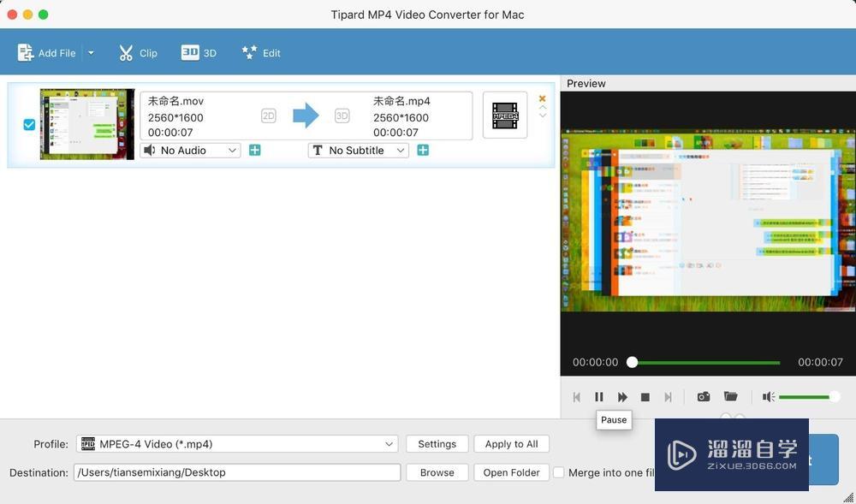Click the Destination path field
Screen dimensions: 856x504
click(237, 472)
